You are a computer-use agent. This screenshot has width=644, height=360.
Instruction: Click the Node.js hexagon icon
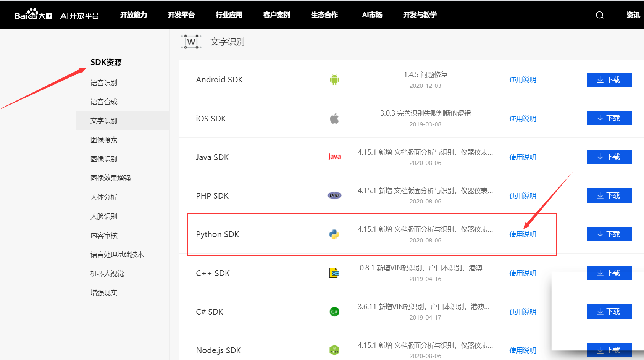click(x=334, y=350)
